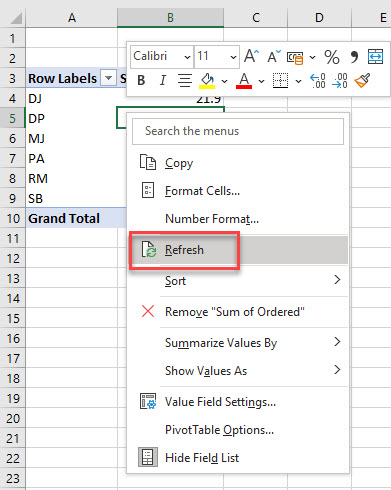Click the Value Field Settings icon
391x490 pixels.
[148, 401]
